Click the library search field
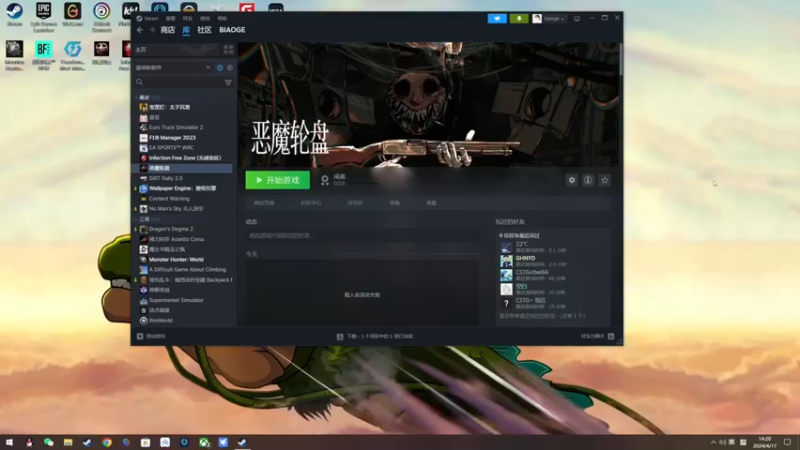800x450 pixels. [x=179, y=82]
